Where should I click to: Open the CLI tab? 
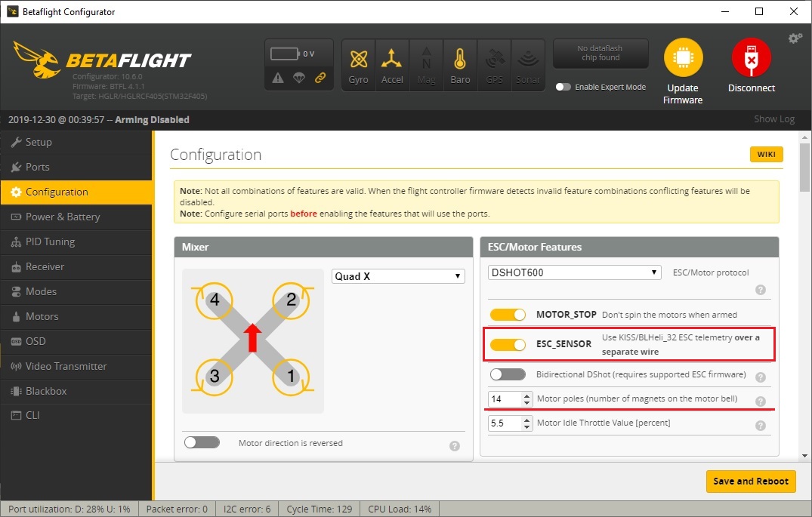pos(76,415)
